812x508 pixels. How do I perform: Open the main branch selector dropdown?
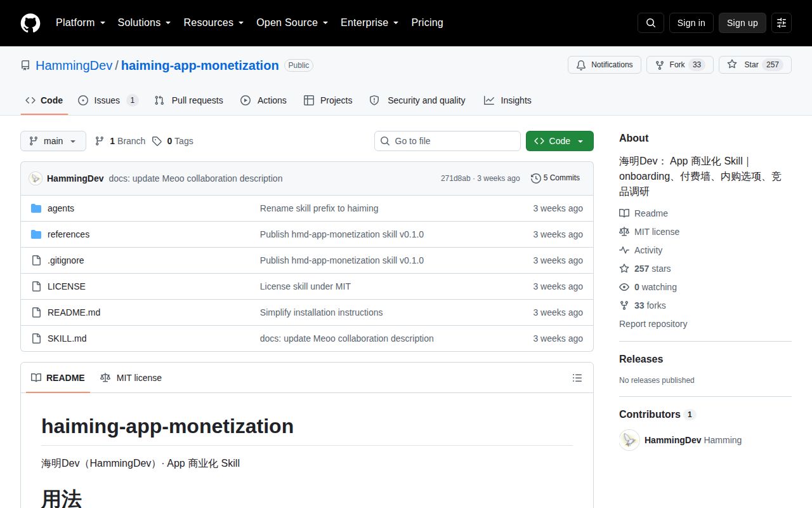pos(53,141)
